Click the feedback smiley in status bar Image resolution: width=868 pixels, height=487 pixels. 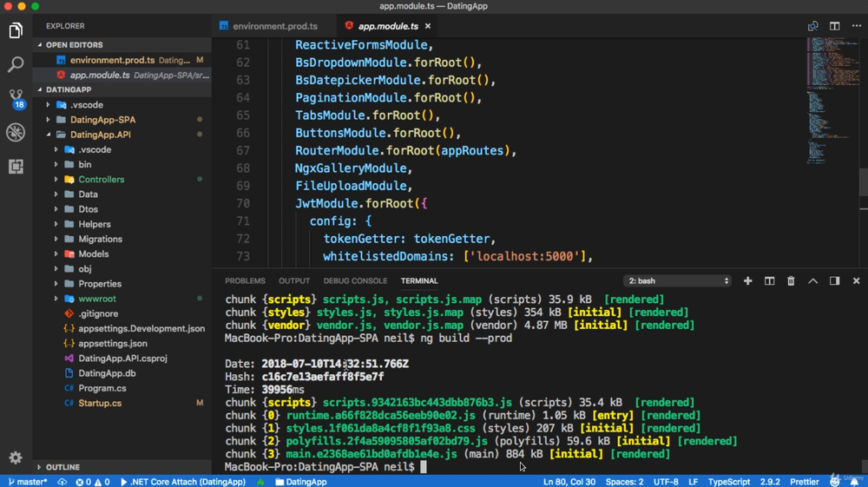pos(835,482)
